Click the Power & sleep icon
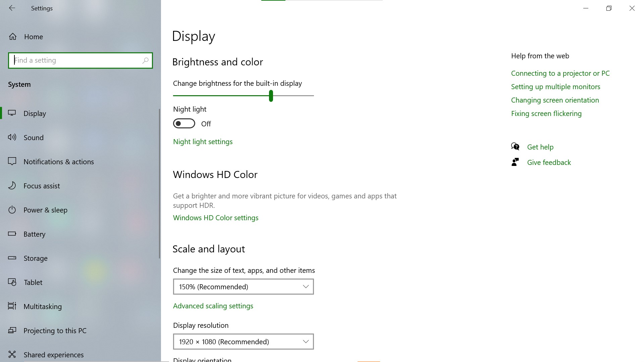Screen dimensions: 644x362 click(x=12, y=210)
